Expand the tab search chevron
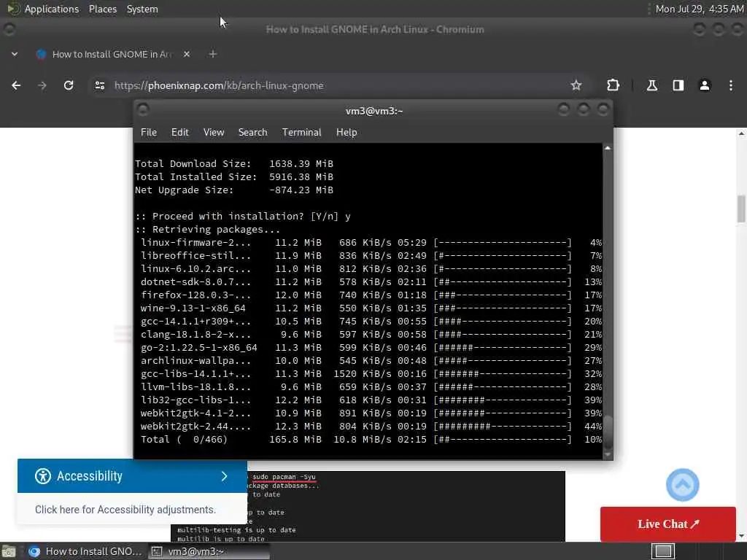Image resolution: width=747 pixels, height=560 pixels. (15, 54)
